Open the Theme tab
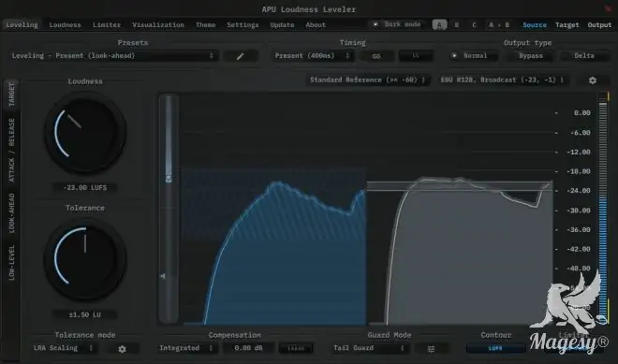The height and width of the screenshot is (364, 618). [x=206, y=25]
